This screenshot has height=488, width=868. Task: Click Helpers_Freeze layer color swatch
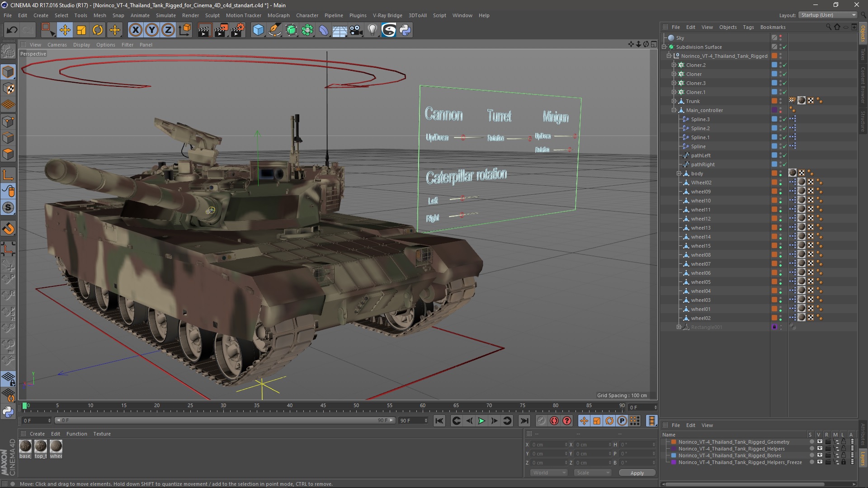tap(674, 462)
